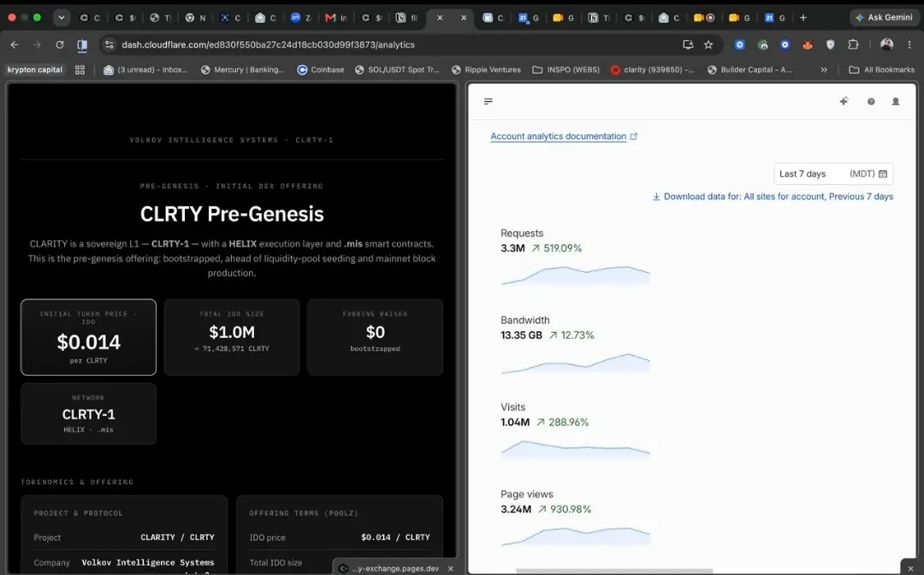Expand the hidden bookmarks overflow chevron

[824, 69]
